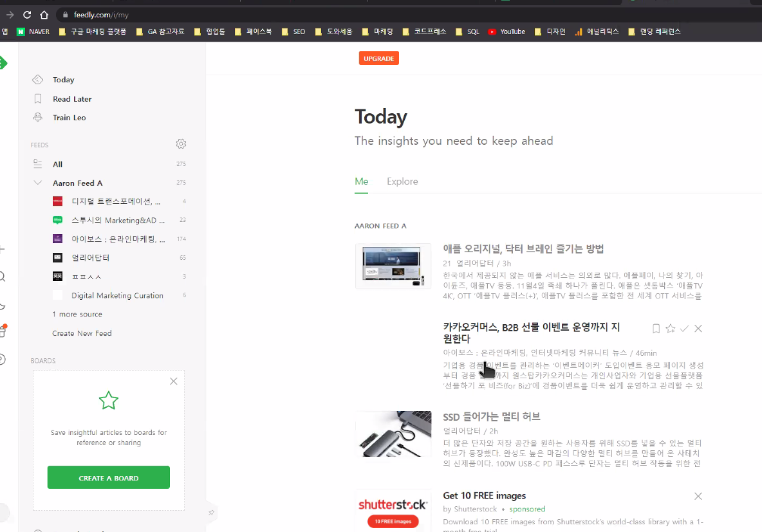Click the search icon in left rail

pyautogui.click(x=3, y=277)
